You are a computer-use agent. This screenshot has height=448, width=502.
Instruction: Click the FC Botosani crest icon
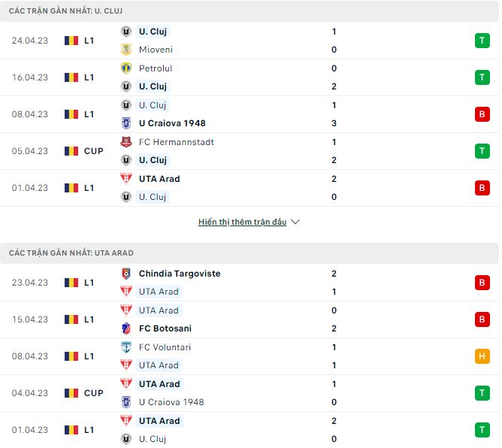click(x=126, y=328)
